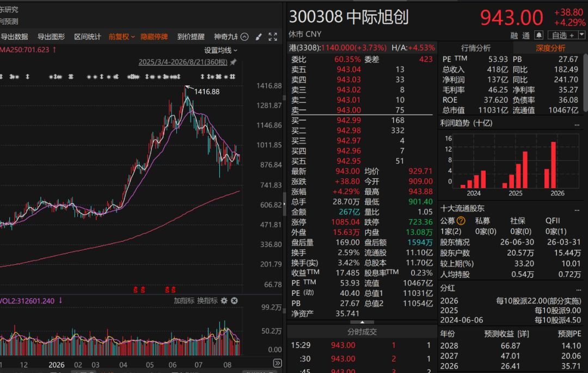Click the 2028 forecast row
Screen dimensions: 588x373
coord(510,346)
